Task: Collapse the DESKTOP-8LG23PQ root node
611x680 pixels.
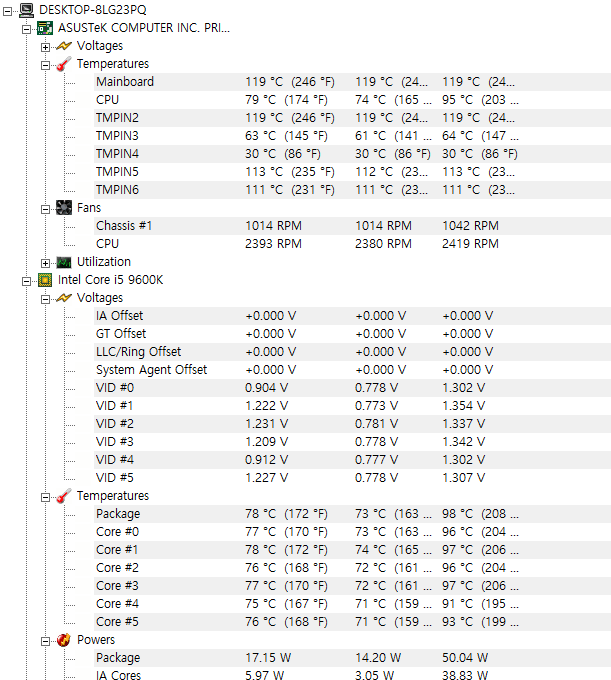Action: tap(9, 10)
